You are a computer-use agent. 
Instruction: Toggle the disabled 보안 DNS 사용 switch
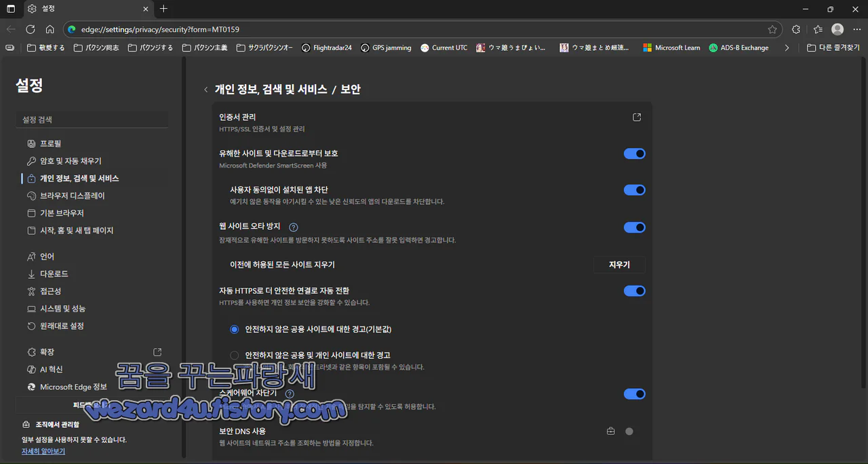click(629, 431)
